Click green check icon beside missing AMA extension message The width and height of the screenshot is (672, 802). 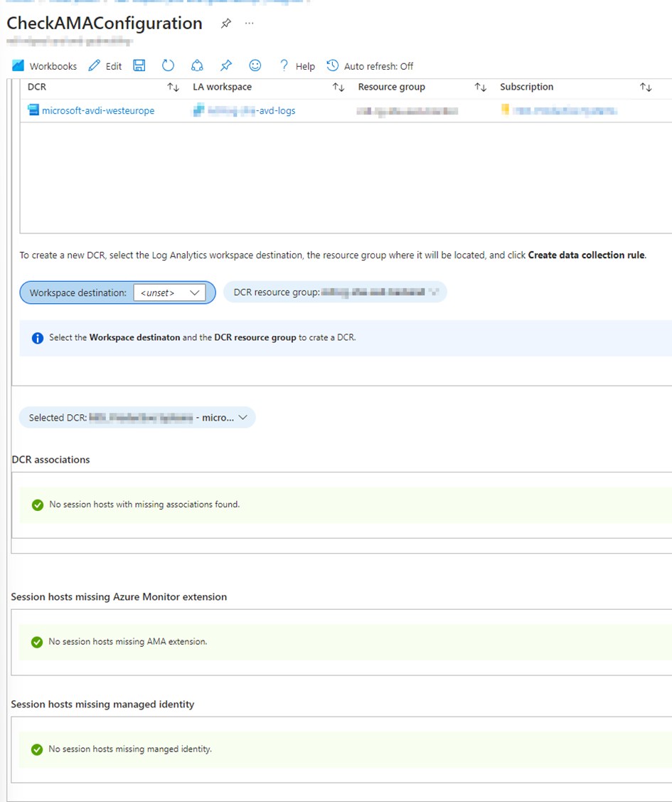37,642
